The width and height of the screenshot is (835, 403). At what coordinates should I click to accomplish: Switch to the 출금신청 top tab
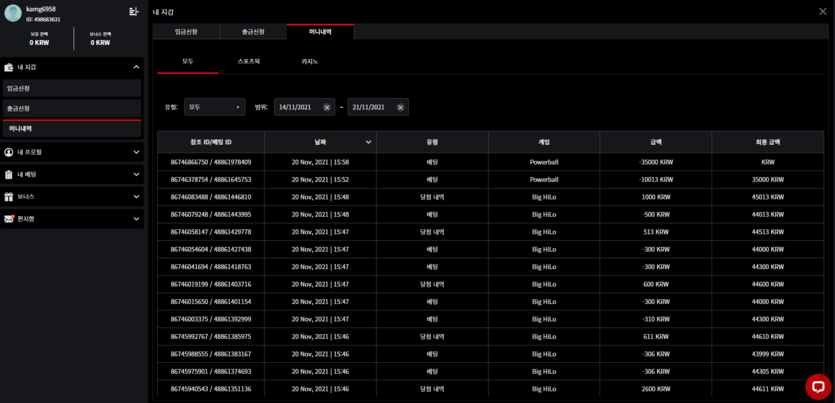253,31
